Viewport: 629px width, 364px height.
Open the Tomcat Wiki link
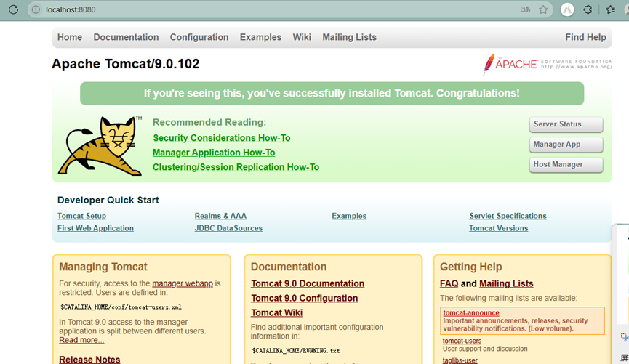277,312
